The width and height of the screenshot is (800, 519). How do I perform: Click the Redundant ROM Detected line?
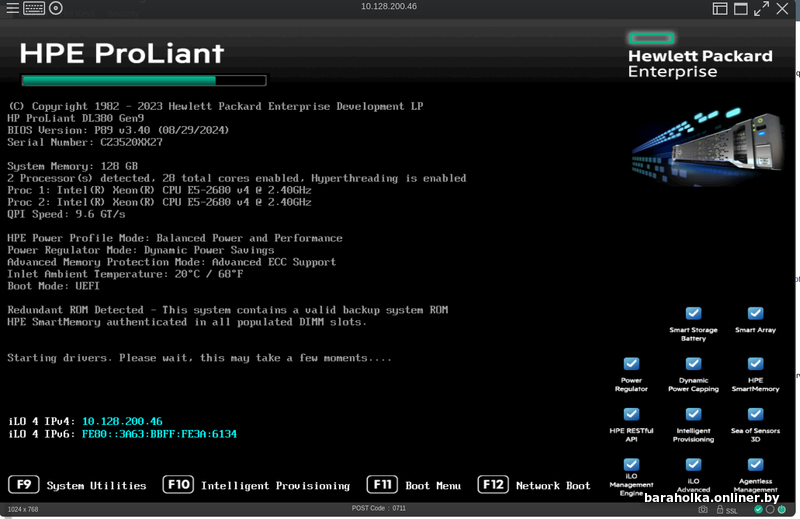coord(228,310)
